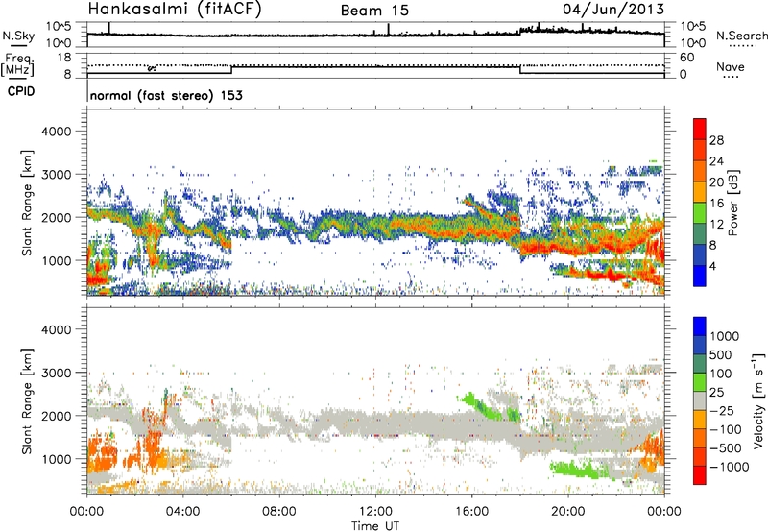Click the N.Sky axis label
Image resolution: width=768 pixels, height=532 pixels.
point(18,36)
